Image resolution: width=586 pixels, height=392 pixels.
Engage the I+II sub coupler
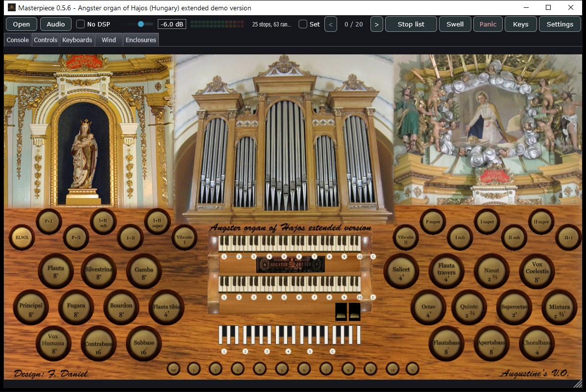click(103, 221)
